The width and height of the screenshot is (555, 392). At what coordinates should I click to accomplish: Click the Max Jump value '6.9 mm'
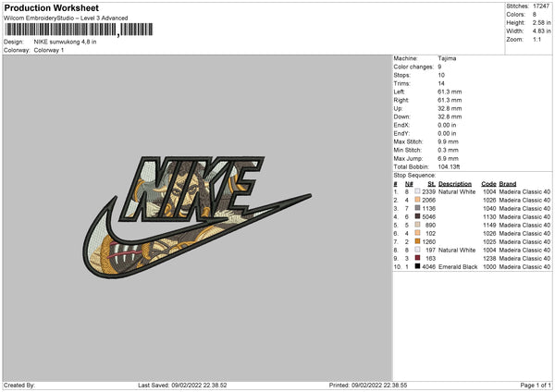(448, 158)
